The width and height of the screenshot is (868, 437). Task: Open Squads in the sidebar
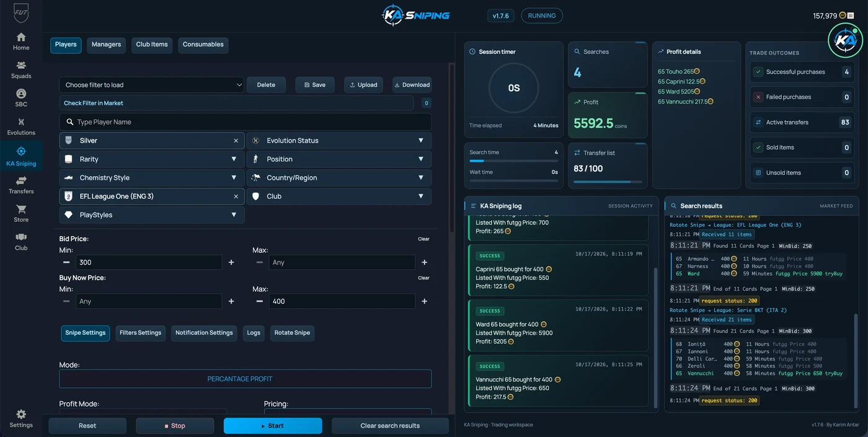pos(21,69)
